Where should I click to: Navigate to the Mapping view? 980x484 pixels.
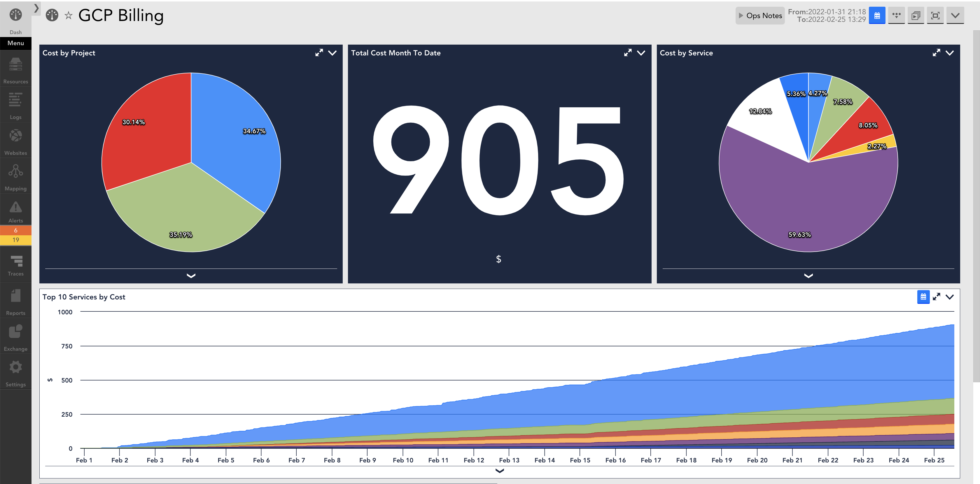[15, 176]
